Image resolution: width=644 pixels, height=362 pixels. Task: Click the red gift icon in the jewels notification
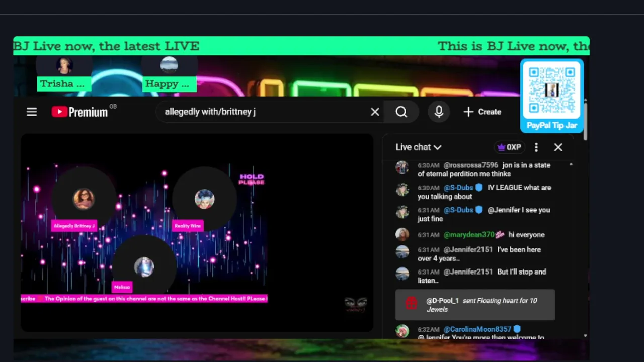411,303
